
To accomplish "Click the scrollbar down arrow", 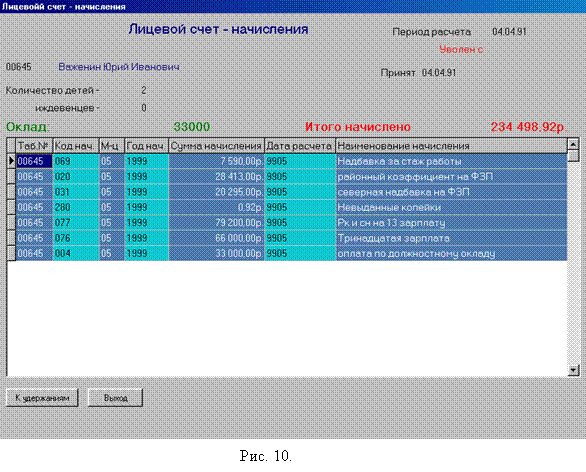I will [x=573, y=370].
